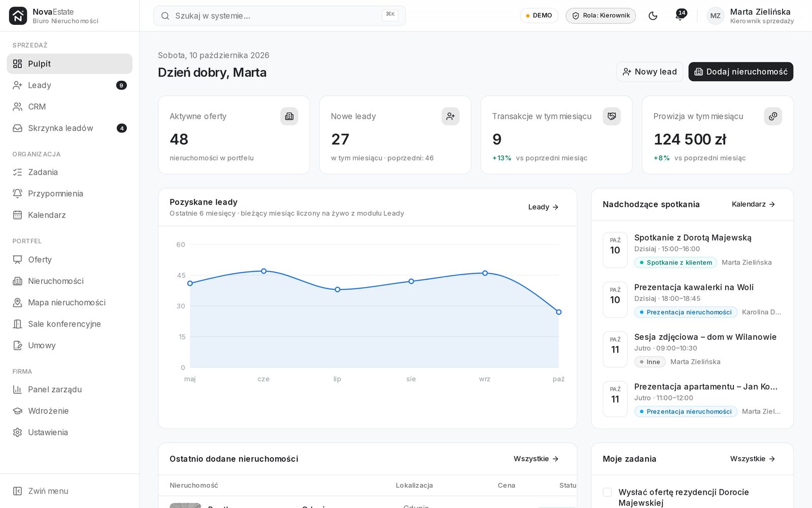Open Zadania task list
The width and height of the screenshot is (812, 508).
click(x=70, y=172)
